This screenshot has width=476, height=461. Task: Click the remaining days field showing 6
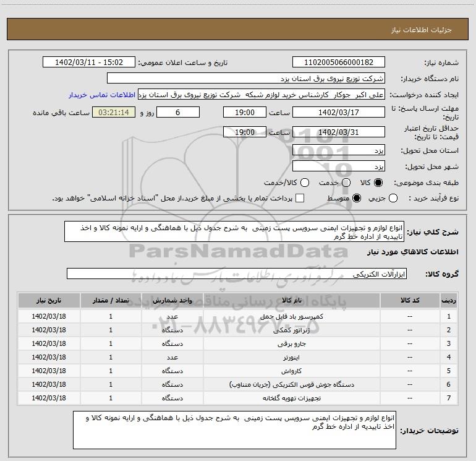178,113
